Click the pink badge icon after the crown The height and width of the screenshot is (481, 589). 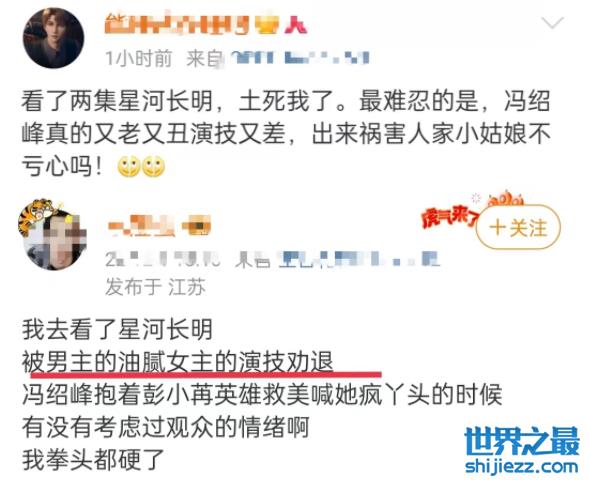[295, 25]
